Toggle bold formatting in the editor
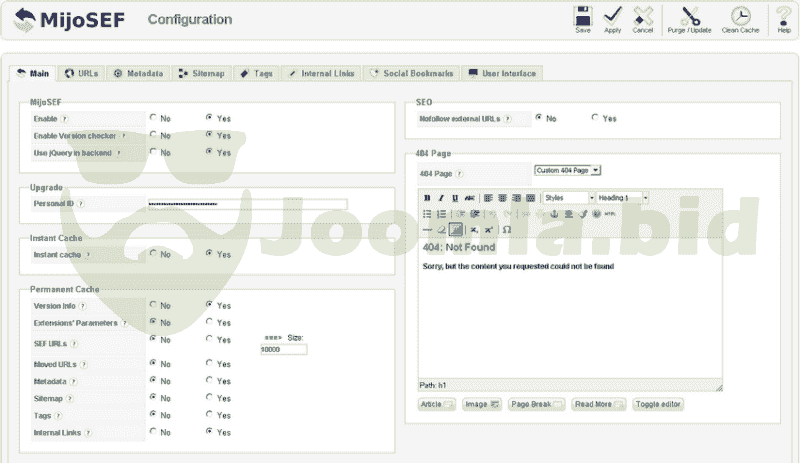 tap(427, 198)
